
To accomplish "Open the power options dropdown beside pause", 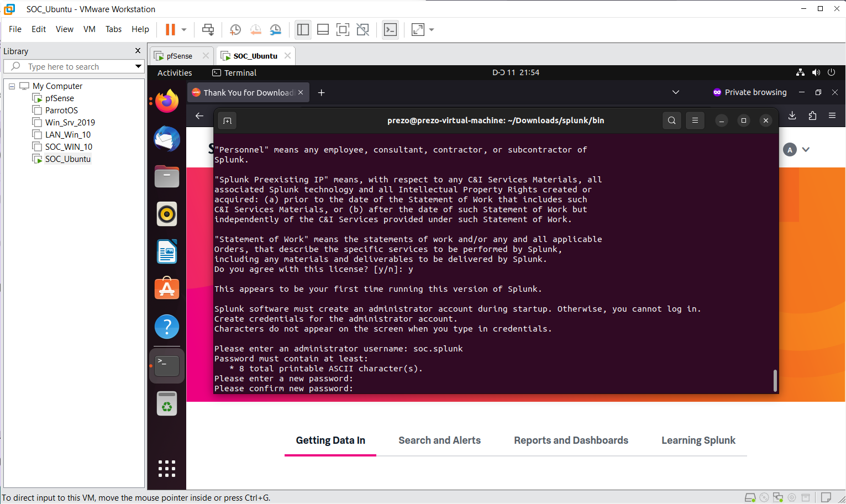I will 184,30.
